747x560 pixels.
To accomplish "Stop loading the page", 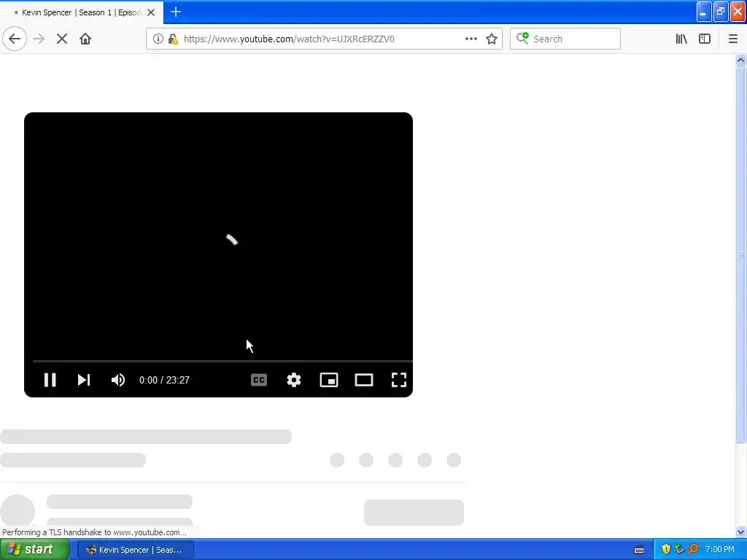I will 62,39.
